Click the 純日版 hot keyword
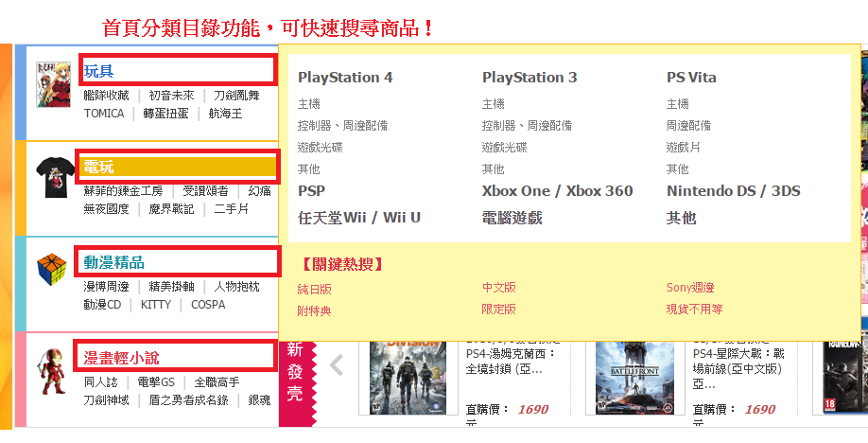This screenshot has width=868, height=443. tap(315, 289)
